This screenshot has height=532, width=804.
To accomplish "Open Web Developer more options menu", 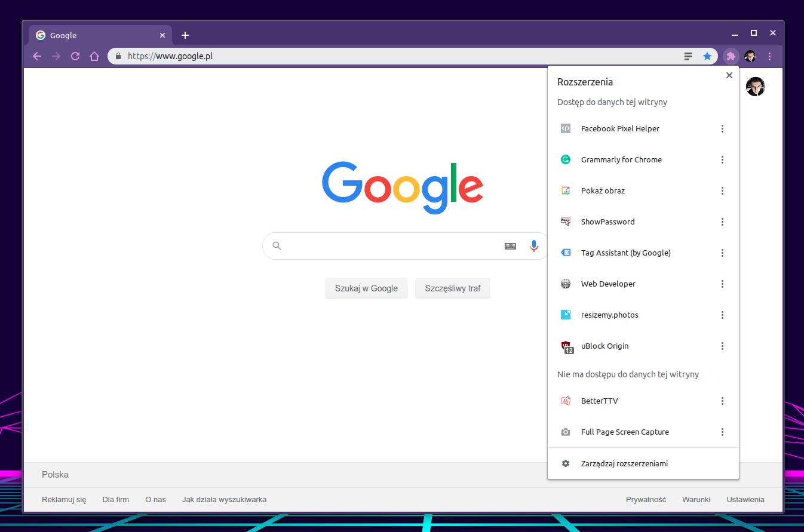I will (x=722, y=284).
